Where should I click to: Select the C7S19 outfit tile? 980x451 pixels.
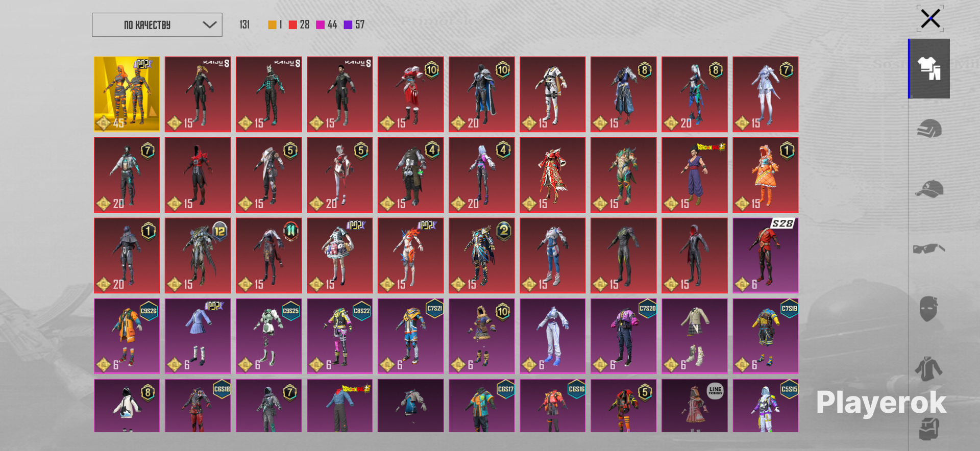click(766, 336)
